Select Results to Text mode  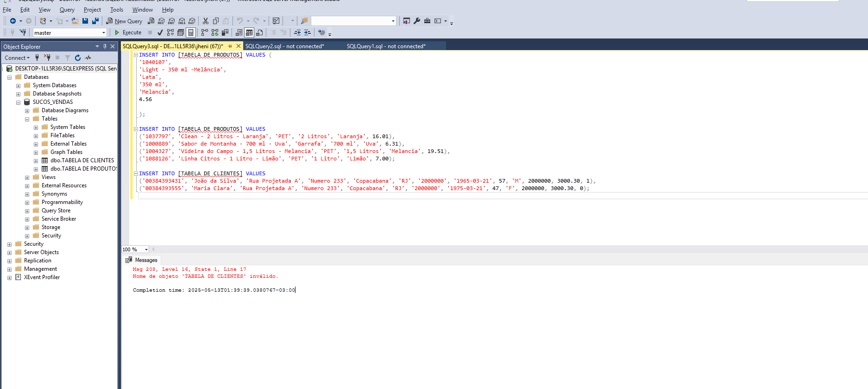click(x=239, y=32)
